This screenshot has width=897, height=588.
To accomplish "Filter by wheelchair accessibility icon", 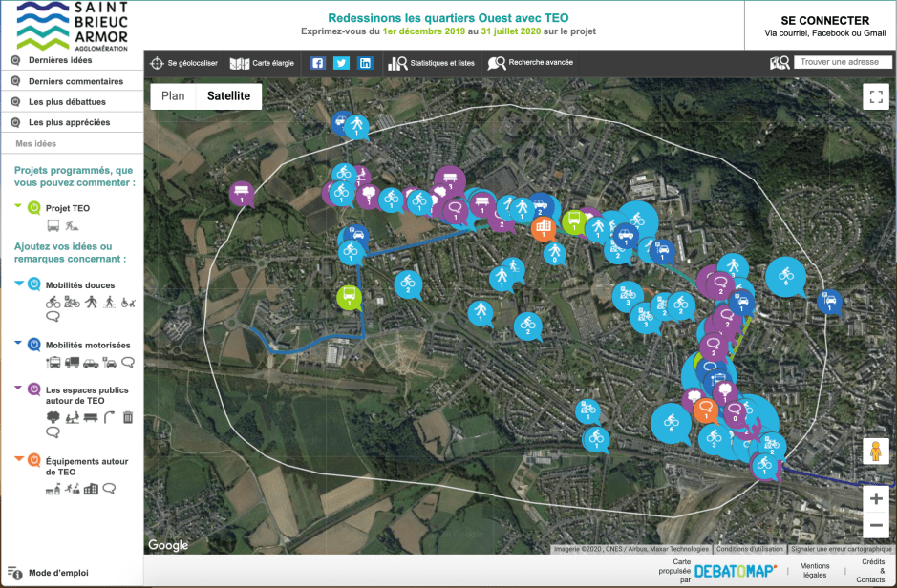I will pos(128,303).
